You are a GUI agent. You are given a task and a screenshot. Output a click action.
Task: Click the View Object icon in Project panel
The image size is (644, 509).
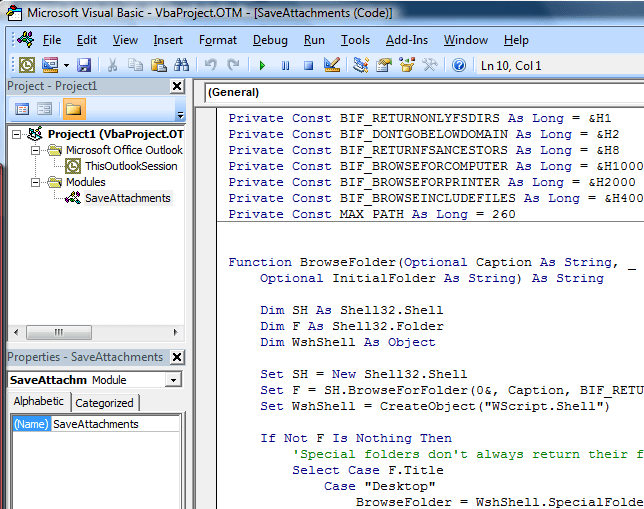tap(44, 109)
